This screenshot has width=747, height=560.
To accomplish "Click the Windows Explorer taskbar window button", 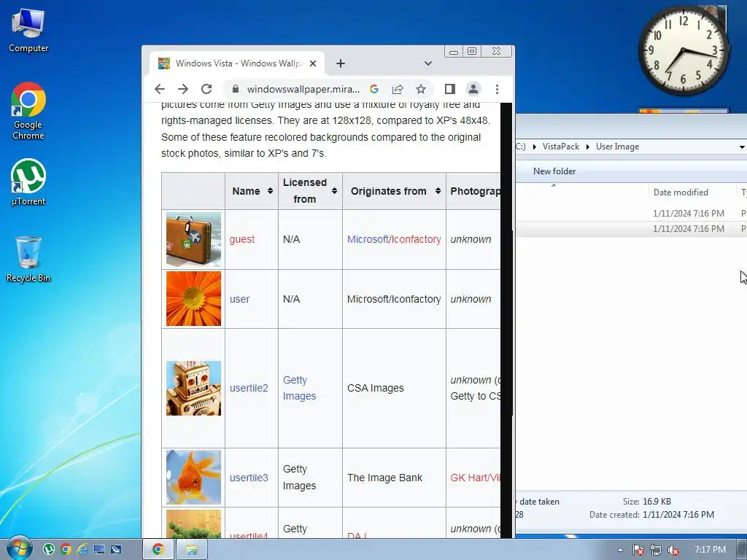I will click(x=192, y=550).
